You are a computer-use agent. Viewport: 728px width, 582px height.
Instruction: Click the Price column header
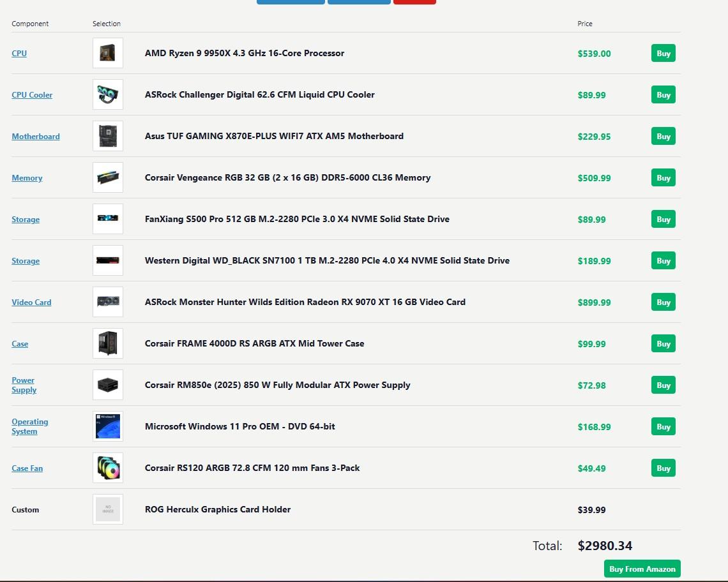coord(585,24)
